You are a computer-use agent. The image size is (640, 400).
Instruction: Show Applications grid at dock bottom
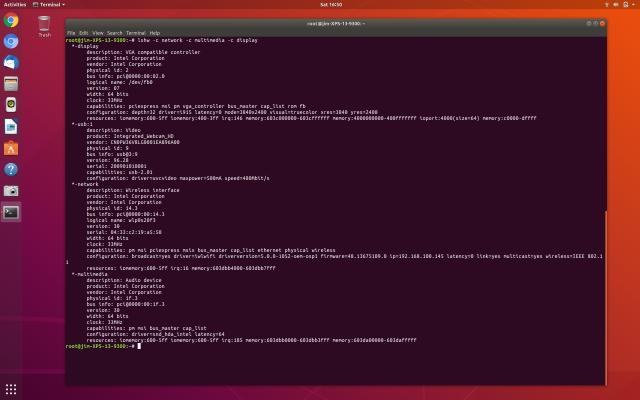pos(11,389)
